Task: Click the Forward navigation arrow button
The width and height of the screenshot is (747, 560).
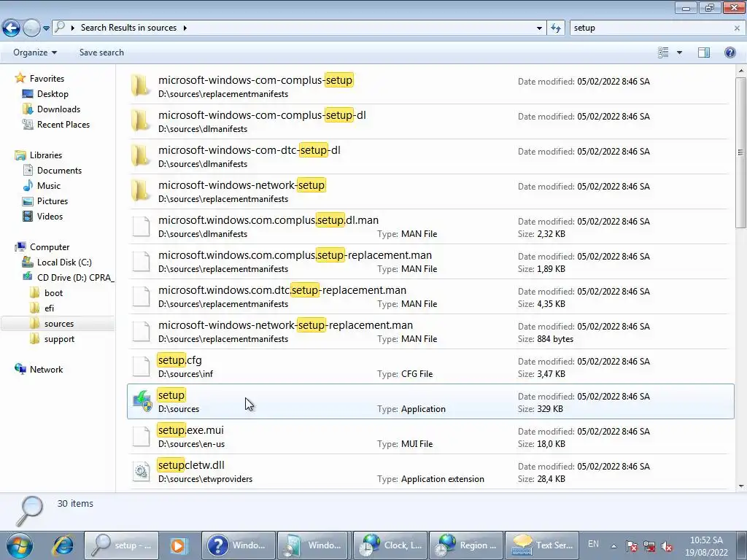Action: (32, 28)
